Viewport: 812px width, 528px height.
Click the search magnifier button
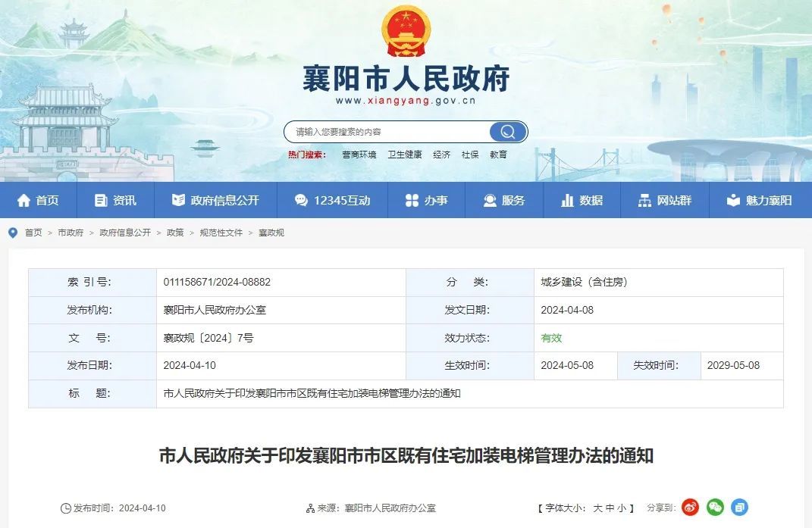click(x=507, y=132)
